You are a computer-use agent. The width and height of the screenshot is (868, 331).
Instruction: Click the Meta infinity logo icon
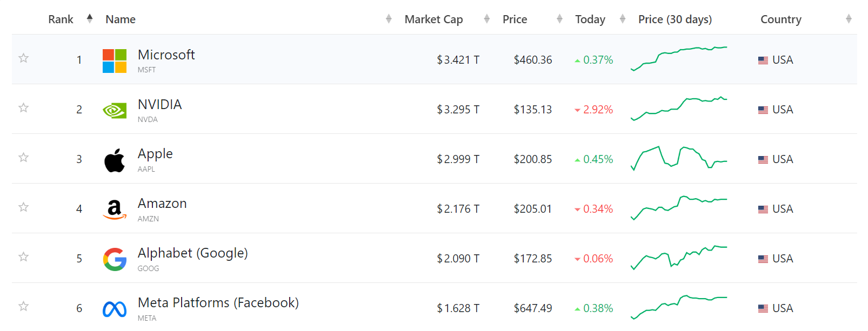tap(115, 309)
